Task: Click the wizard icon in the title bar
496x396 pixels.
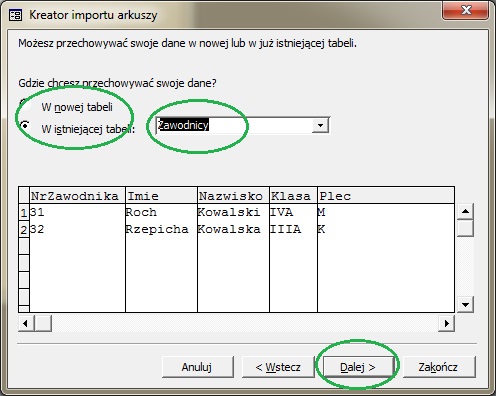Action: 15,15
